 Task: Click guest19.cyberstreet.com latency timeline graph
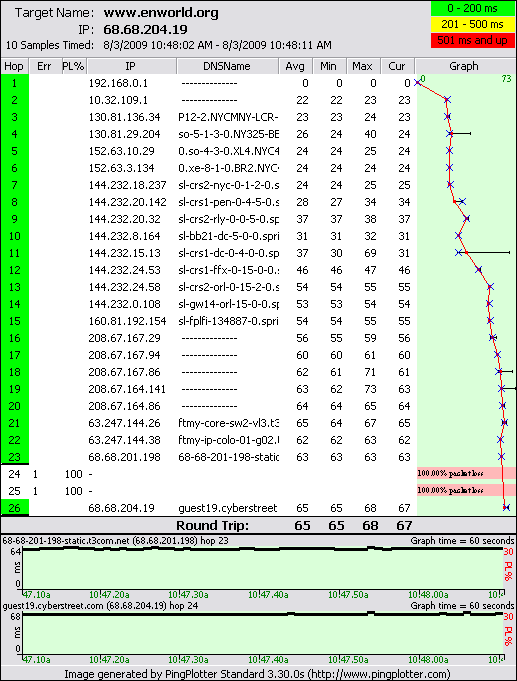click(x=263, y=634)
